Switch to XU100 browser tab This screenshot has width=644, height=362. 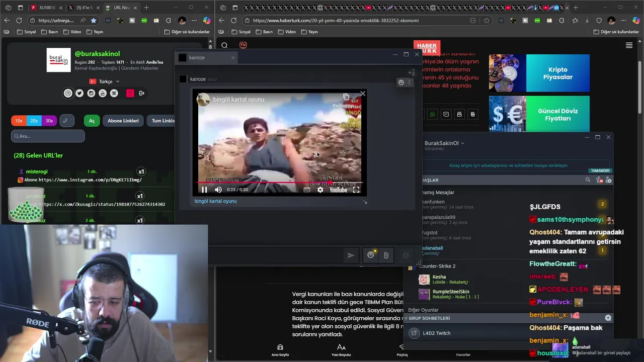click(46, 8)
